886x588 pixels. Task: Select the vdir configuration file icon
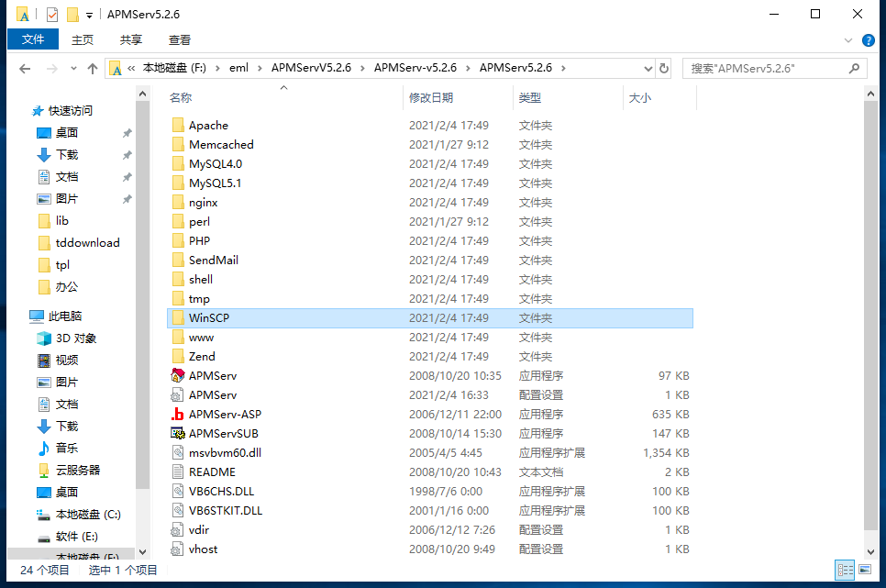point(177,530)
